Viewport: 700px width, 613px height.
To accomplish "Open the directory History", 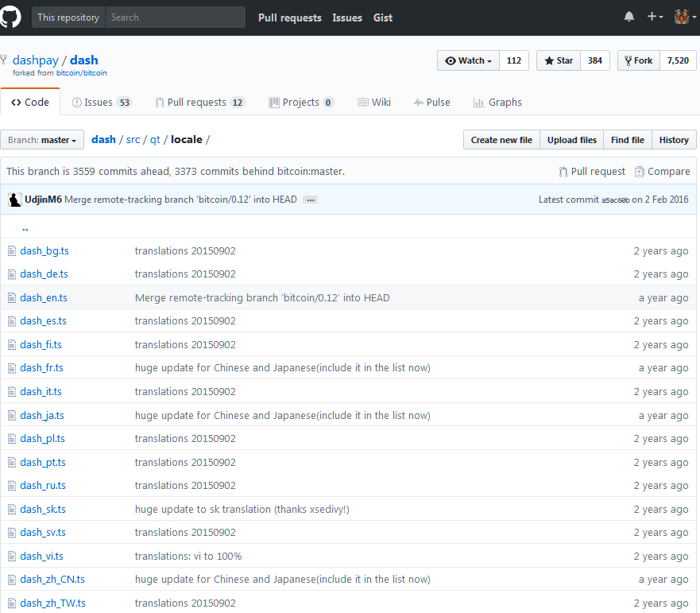I will pos(674,140).
